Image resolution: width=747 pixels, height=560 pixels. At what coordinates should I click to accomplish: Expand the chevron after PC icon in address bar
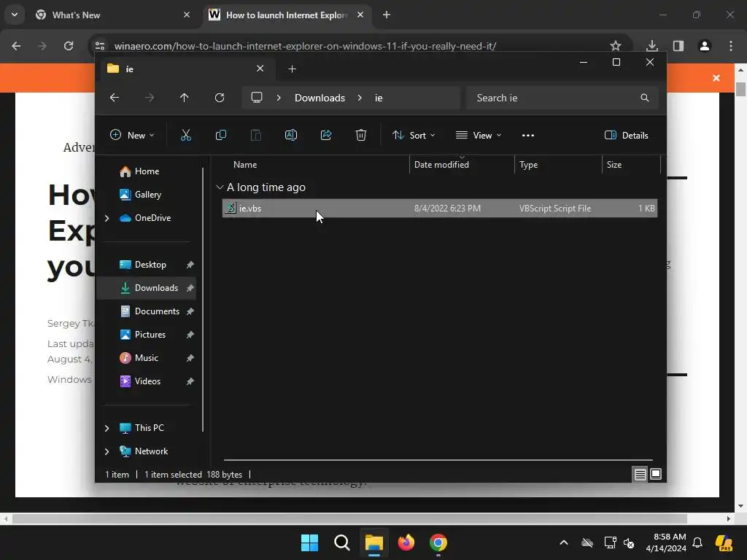pos(279,98)
